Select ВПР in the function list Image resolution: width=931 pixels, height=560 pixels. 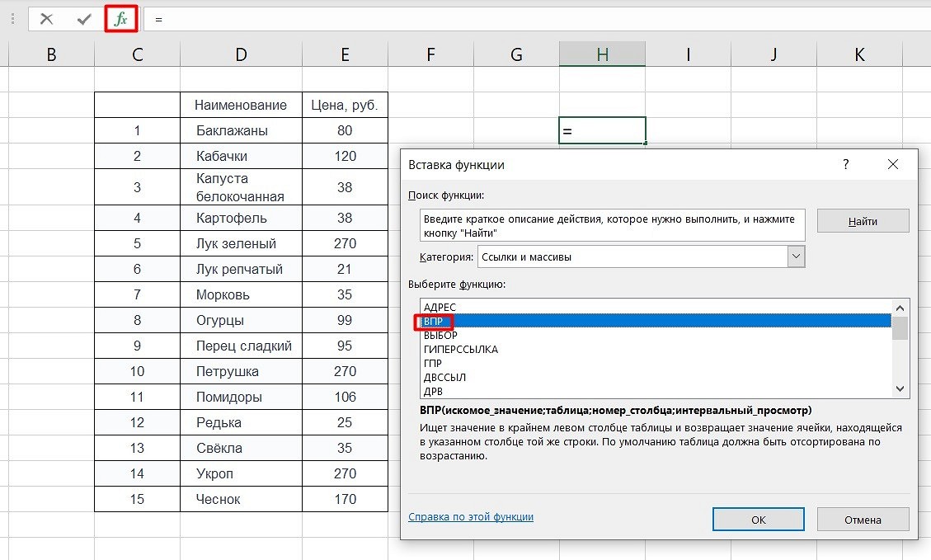[656, 322]
